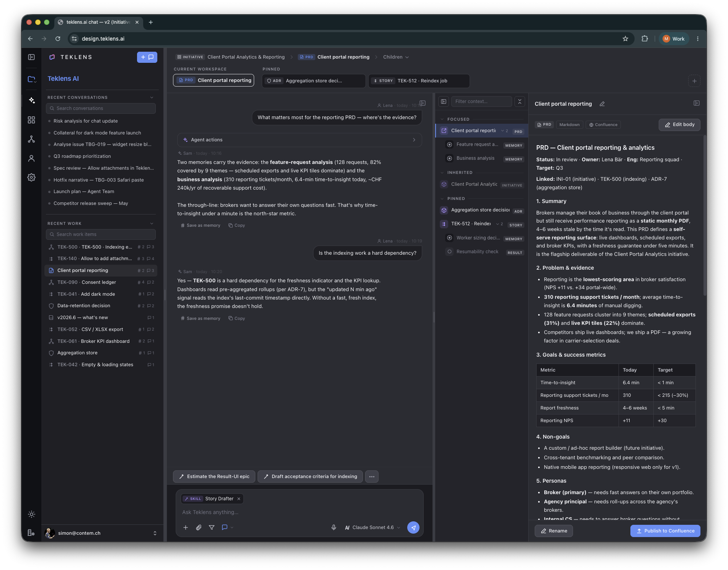Open pinned TEK-512 Reindex job tab

pos(419,81)
